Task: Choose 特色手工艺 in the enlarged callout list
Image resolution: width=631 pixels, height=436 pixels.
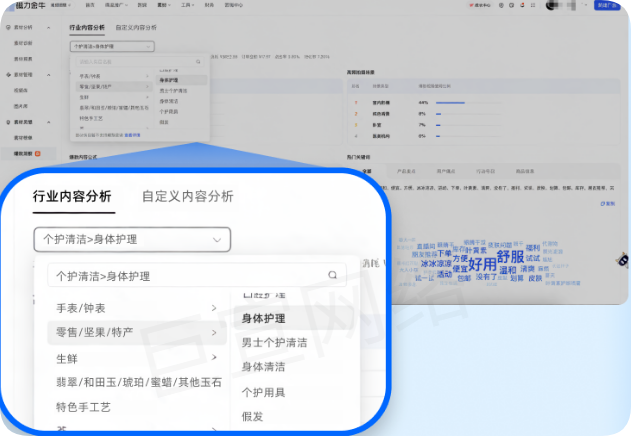Action: coord(83,407)
